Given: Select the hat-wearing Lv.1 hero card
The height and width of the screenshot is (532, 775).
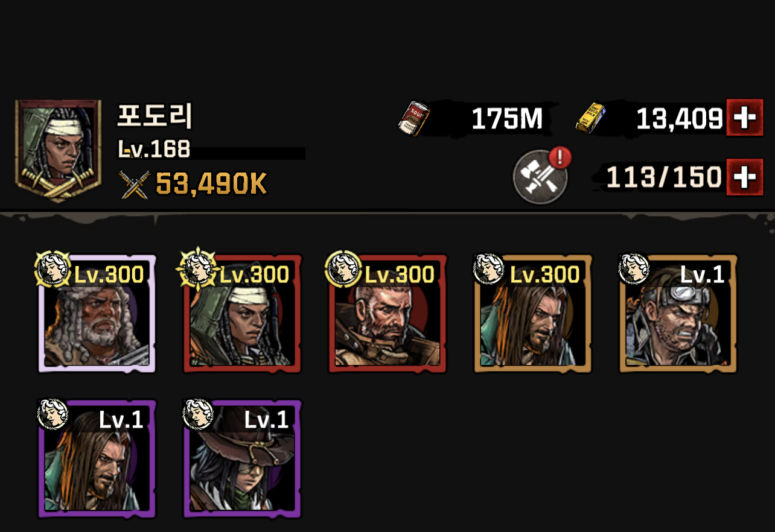Looking at the screenshot, I should coord(241,458).
